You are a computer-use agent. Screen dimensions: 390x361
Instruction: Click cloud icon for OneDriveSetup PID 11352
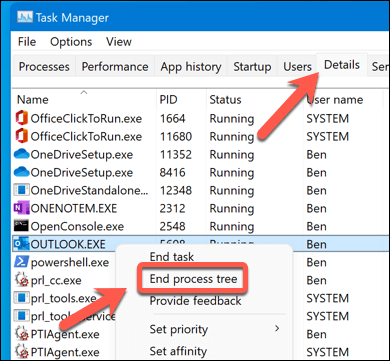coord(22,155)
